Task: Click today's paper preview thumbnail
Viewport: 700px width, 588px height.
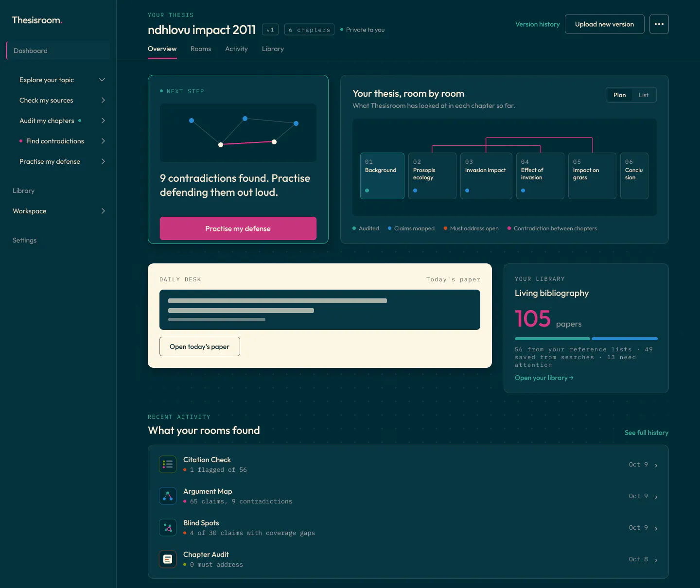Action: (320, 310)
